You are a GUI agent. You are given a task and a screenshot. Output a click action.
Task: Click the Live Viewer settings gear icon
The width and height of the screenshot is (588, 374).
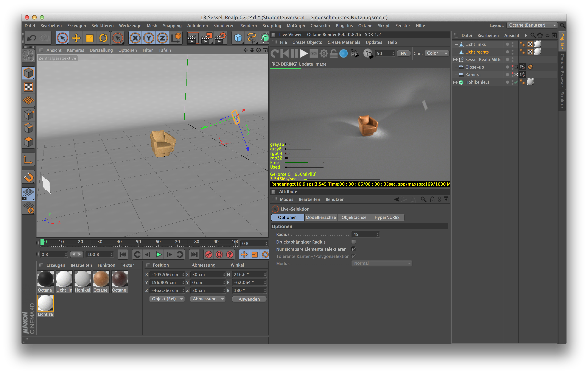(324, 53)
